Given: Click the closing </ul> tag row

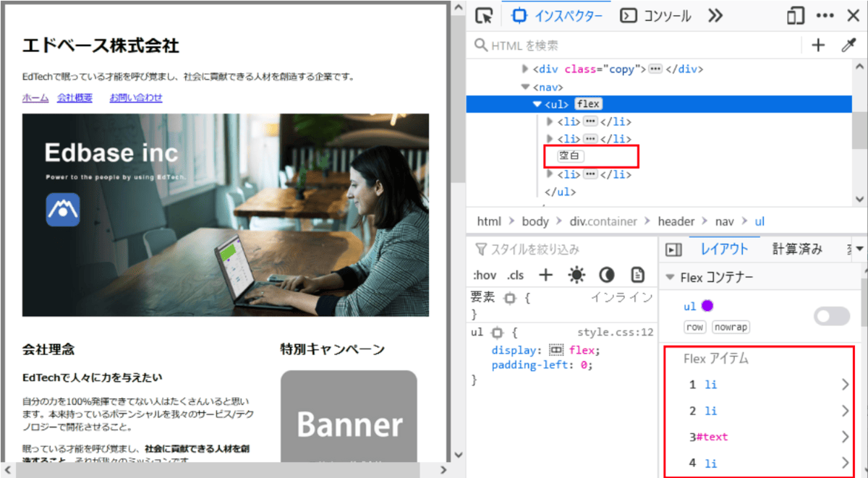Looking at the screenshot, I should (x=560, y=192).
